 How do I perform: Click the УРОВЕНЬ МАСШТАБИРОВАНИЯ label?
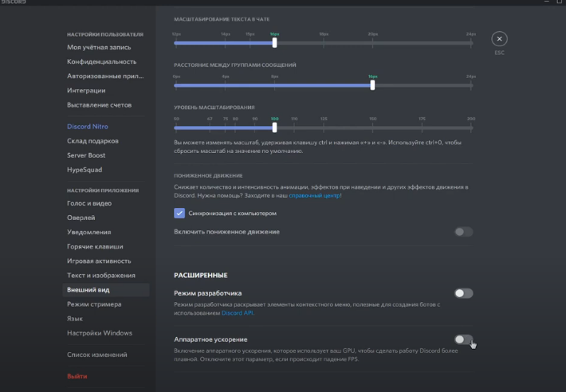coord(214,108)
